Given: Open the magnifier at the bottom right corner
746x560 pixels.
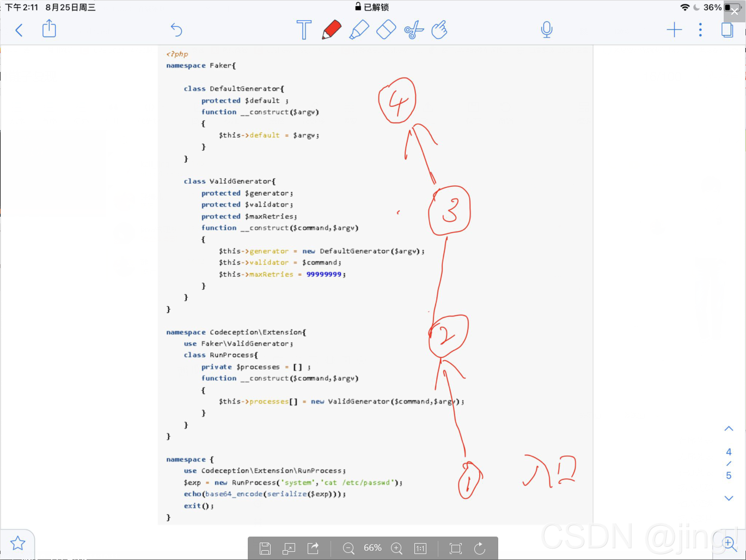Looking at the screenshot, I should pos(730,544).
